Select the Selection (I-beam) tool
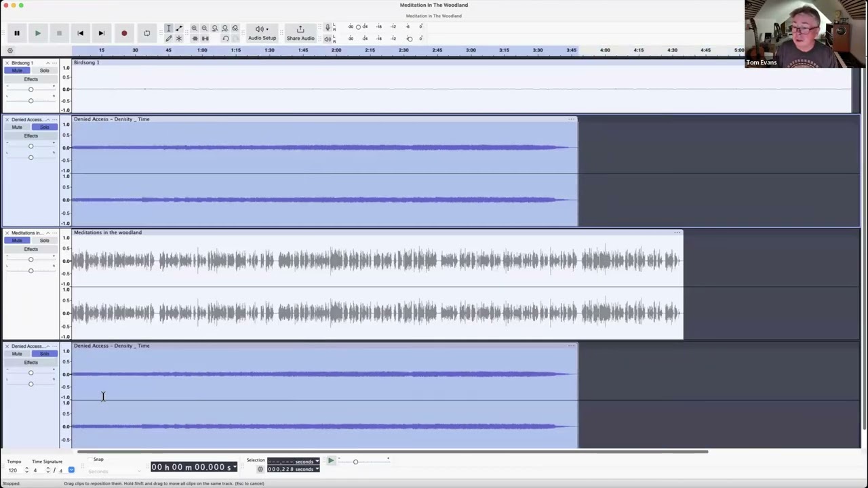The image size is (868, 488). [x=169, y=28]
